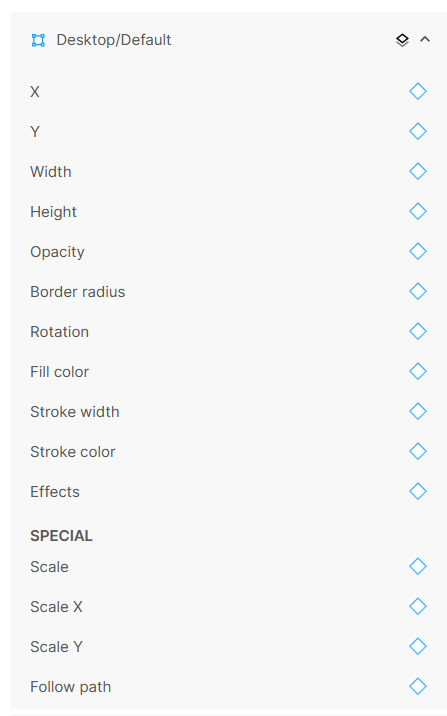The height and width of the screenshot is (716, 447).
Task: Add keyframe for Follow path
Action: (418, 686)
